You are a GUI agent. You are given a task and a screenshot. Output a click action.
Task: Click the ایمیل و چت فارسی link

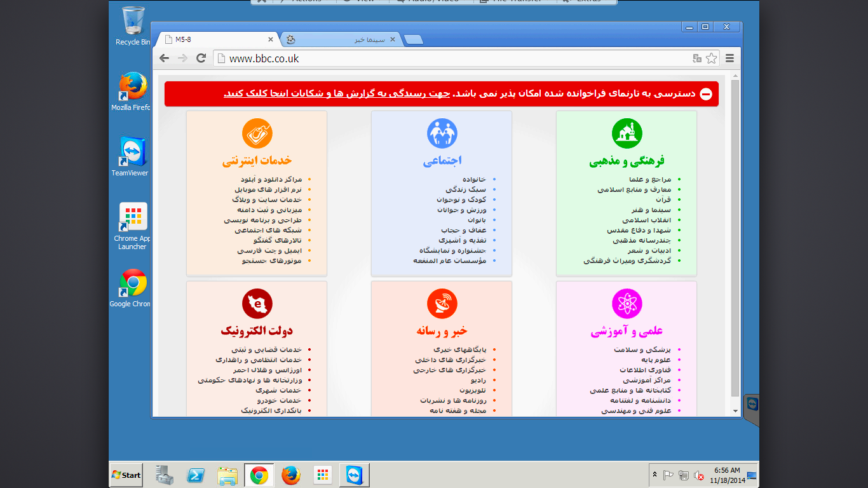269,250
